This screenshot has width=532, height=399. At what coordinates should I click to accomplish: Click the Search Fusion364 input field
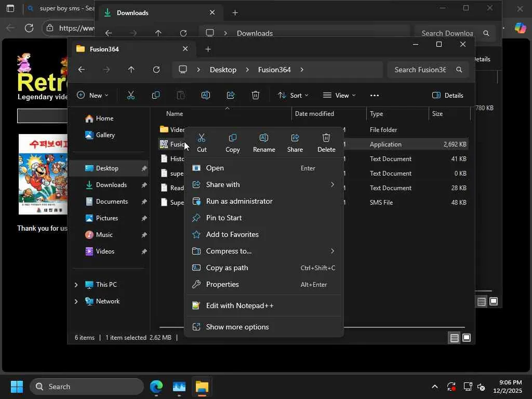(420, 70)
